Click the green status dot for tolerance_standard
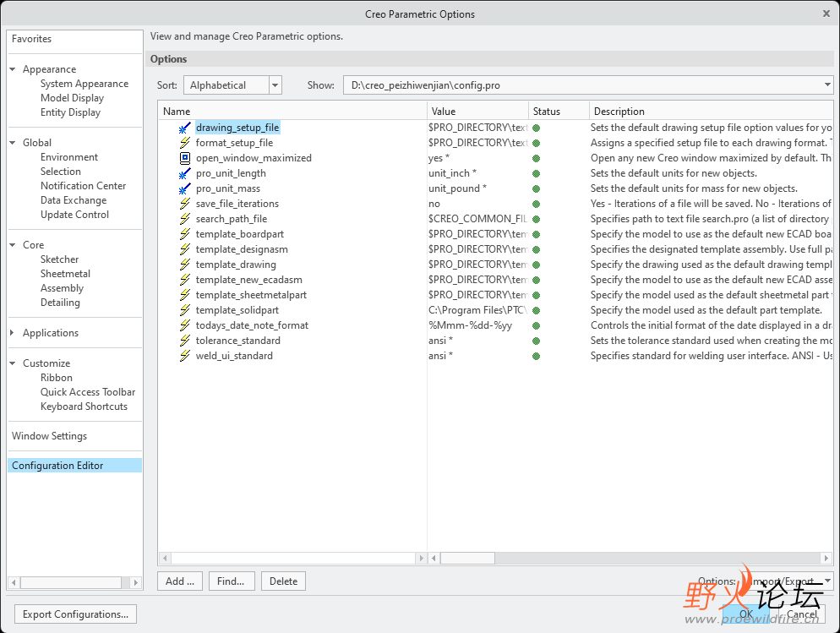840x633 pixels. pos(536,341)
